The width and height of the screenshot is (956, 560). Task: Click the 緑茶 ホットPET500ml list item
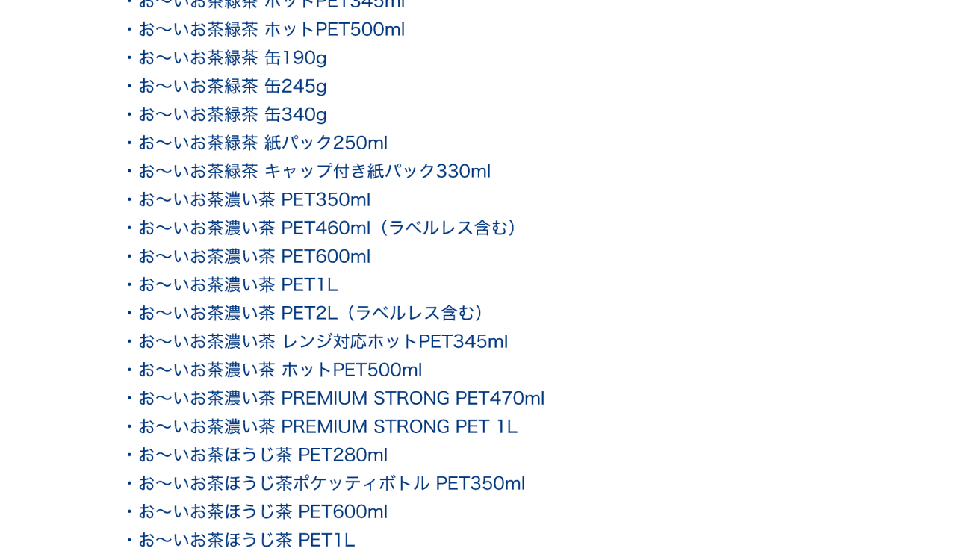271,30
